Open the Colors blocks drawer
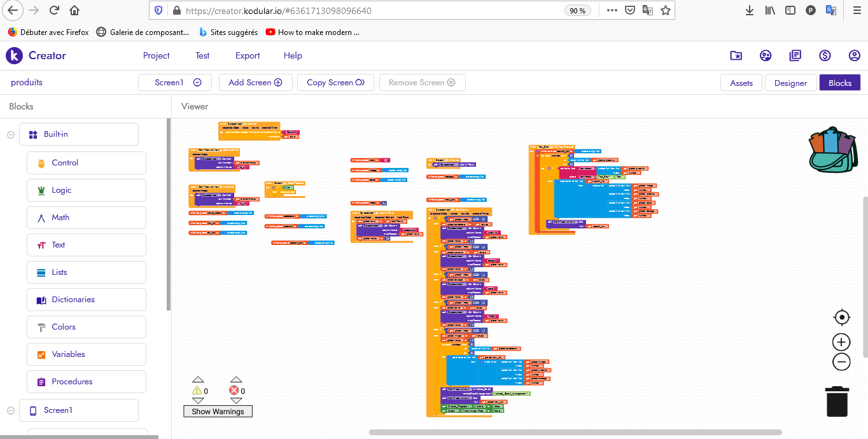 (x=87, y=327)
